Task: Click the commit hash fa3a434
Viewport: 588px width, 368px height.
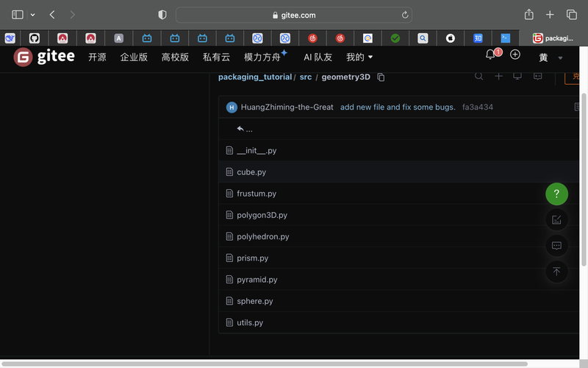Action: coord(478,107)
